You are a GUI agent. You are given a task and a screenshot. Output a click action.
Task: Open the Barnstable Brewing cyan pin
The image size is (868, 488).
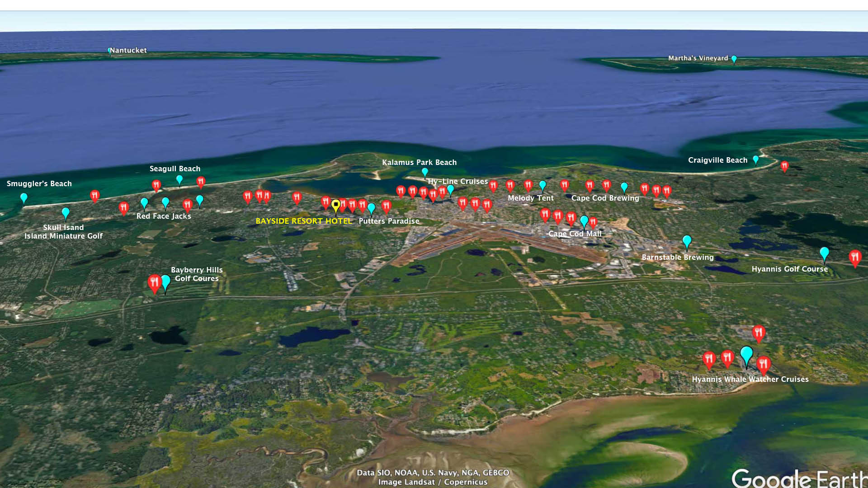(x=687, y=243)
